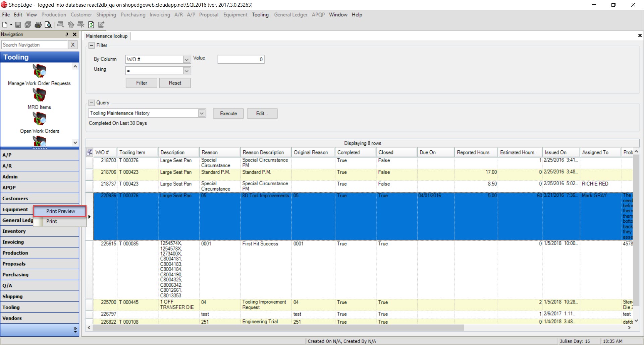644x345 pixels.
Task: Click the Print toolbar icon
Action: [38, 24]
